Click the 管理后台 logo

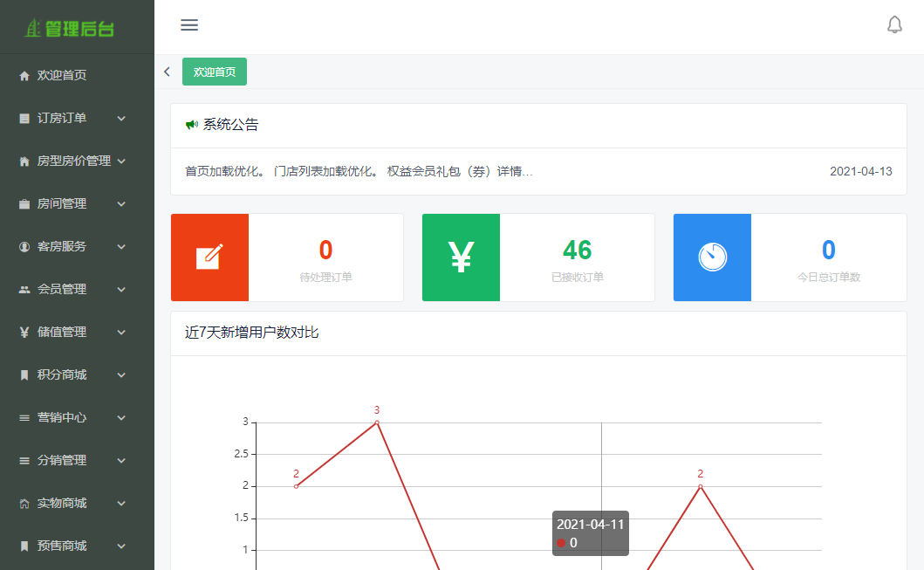(70, 28)
